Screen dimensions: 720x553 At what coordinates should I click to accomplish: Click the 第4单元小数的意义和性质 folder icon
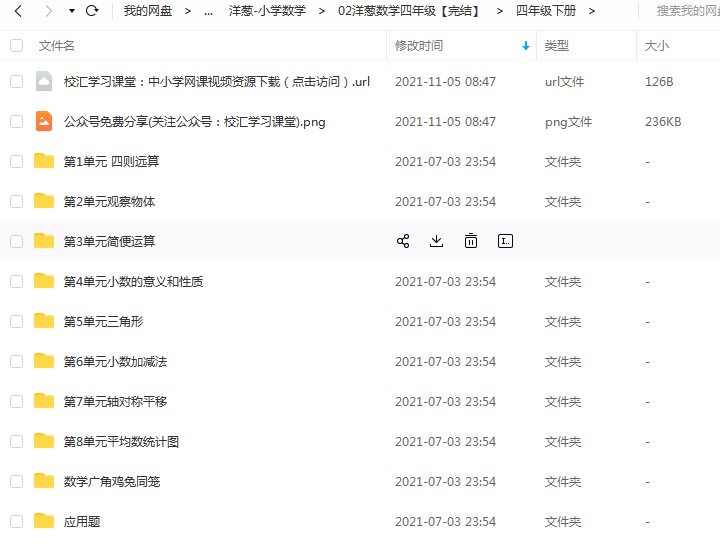coord(44,281)
